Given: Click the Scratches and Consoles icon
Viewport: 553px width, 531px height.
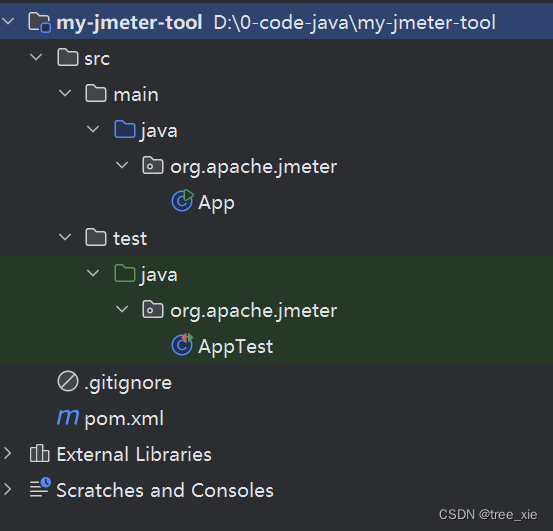Looking at the screenshot, I should click(x=40, y=487).
